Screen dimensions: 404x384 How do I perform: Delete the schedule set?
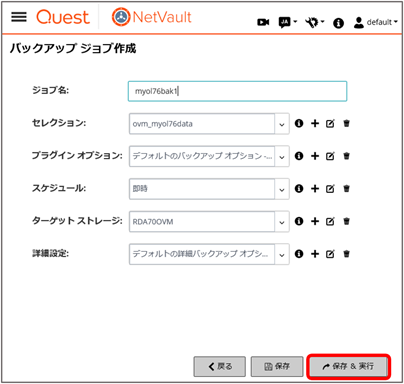point(347,188)
